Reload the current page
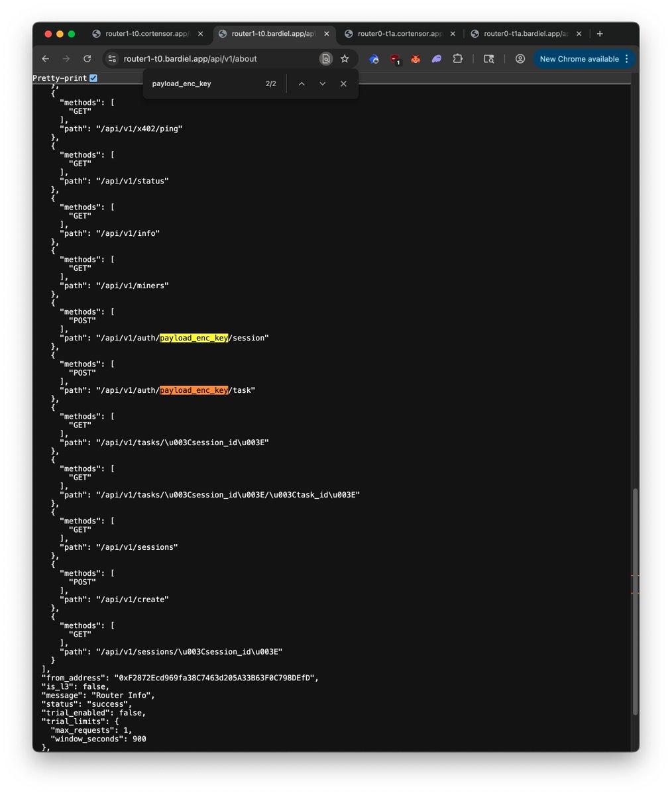The height and width of the screenshot is (795, 672). [87, 59]
